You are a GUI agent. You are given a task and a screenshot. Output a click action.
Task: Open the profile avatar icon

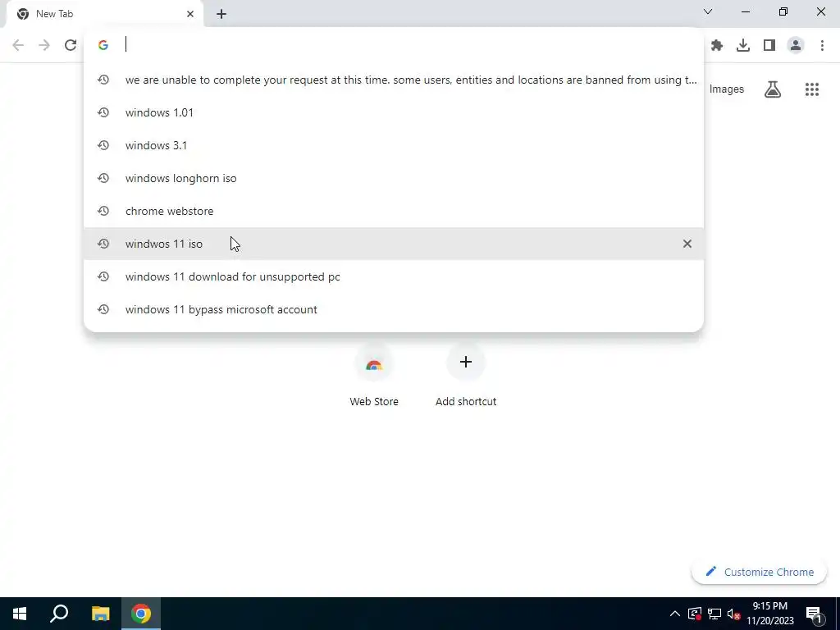[796, 46]
